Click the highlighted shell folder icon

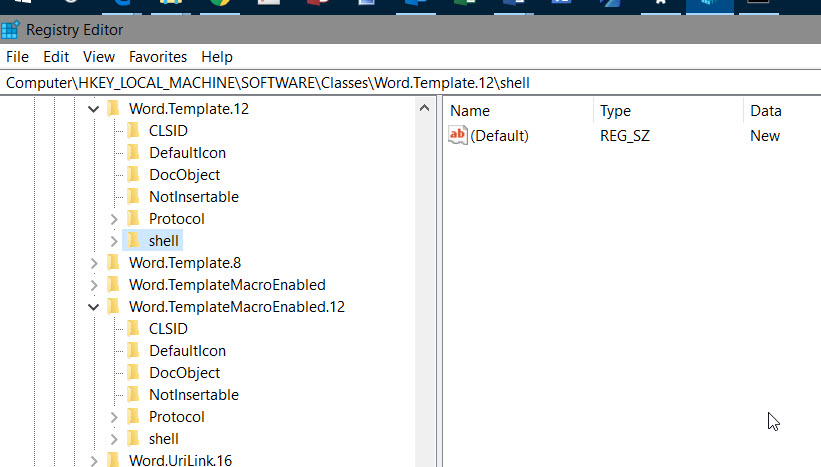pos(133,240)
